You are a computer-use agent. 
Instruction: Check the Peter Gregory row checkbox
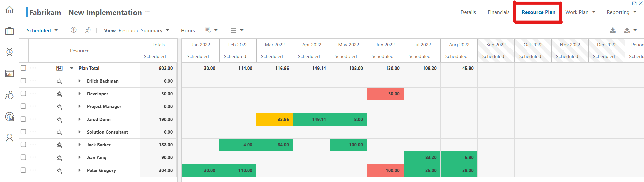[x=23, y=170]
